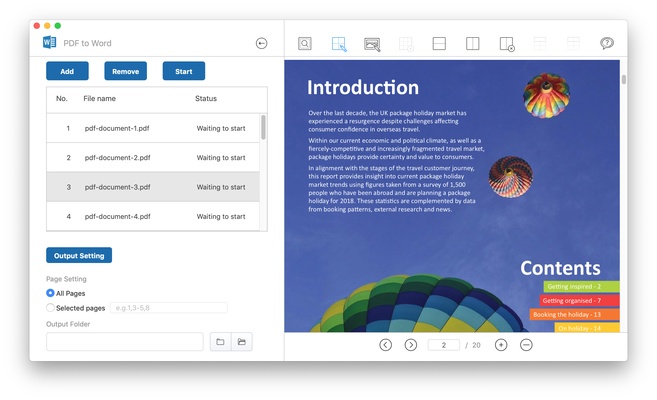
Task: Select row pdf-document-1.pdf
Action: click(153, 128)
